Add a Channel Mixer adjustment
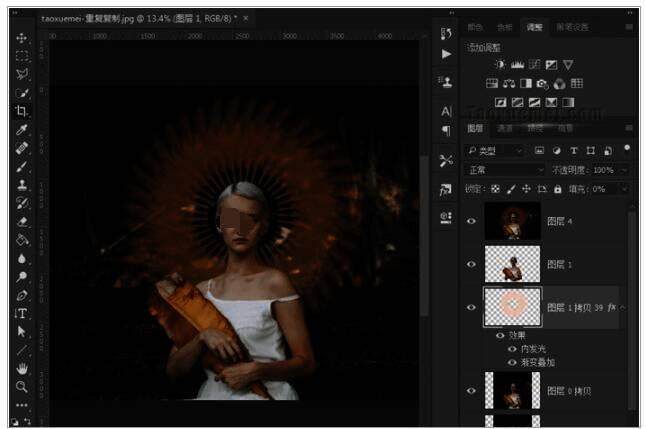The image size is (646, 429). [559, 84]
